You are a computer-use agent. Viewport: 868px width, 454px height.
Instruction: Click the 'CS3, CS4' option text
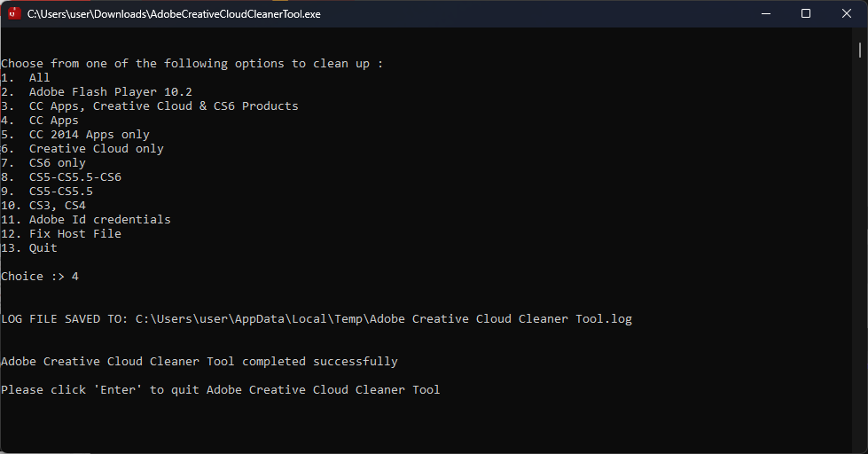tap(58, 206)
